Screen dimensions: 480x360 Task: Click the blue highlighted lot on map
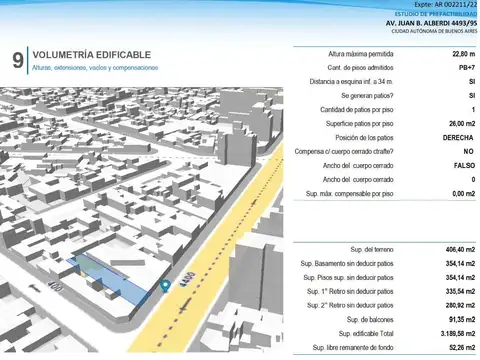(x=110, y=278)
